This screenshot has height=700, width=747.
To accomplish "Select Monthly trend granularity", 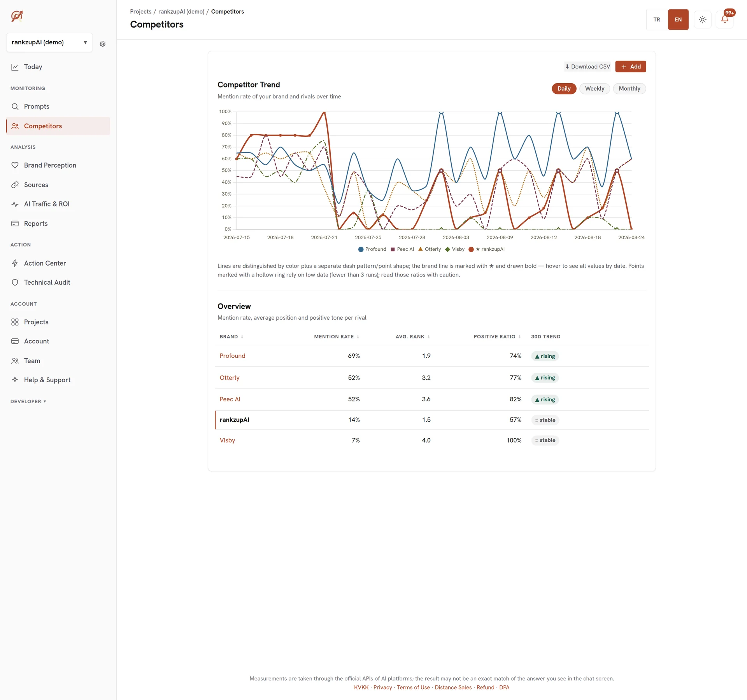I will pos(629,89).
